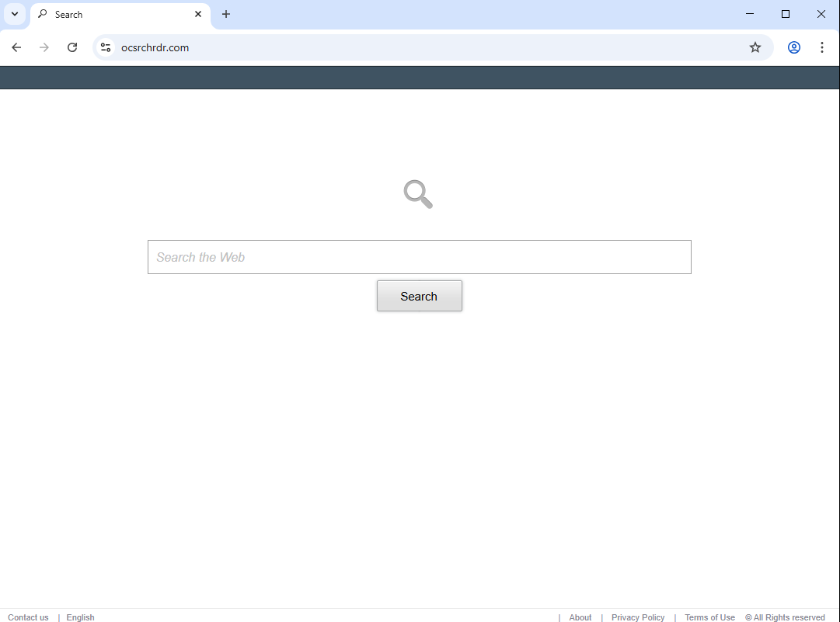Open the About footer link
Viewport: 840px width, 622px height.
click(580, 617)
